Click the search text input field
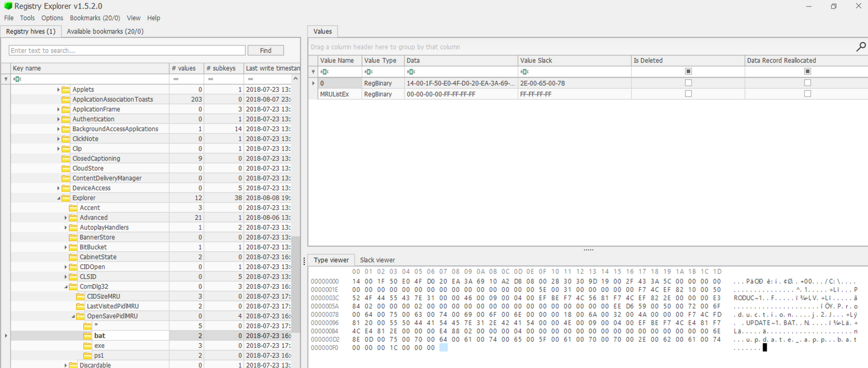This screenshot has width=868, height=368. tap(127, 50)
